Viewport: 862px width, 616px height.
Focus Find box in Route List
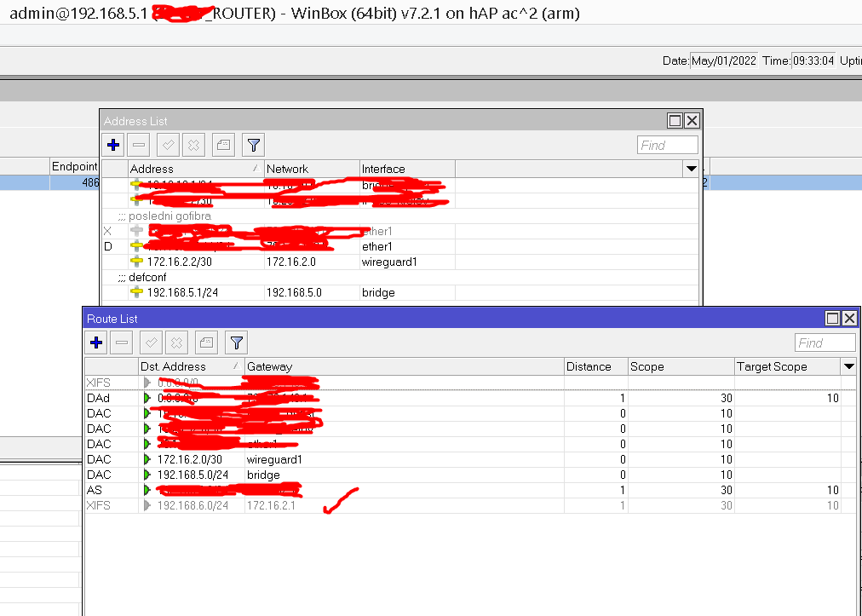(x=825, y=343)
